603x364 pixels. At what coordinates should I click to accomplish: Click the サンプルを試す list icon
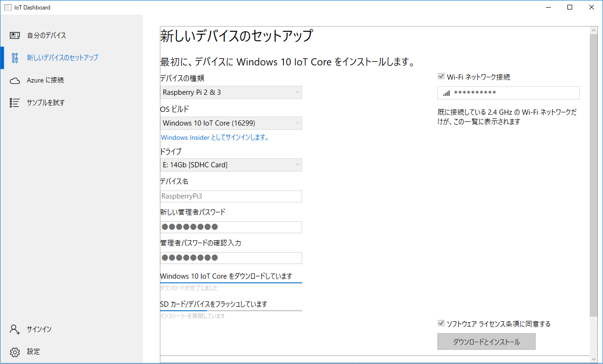15,103
